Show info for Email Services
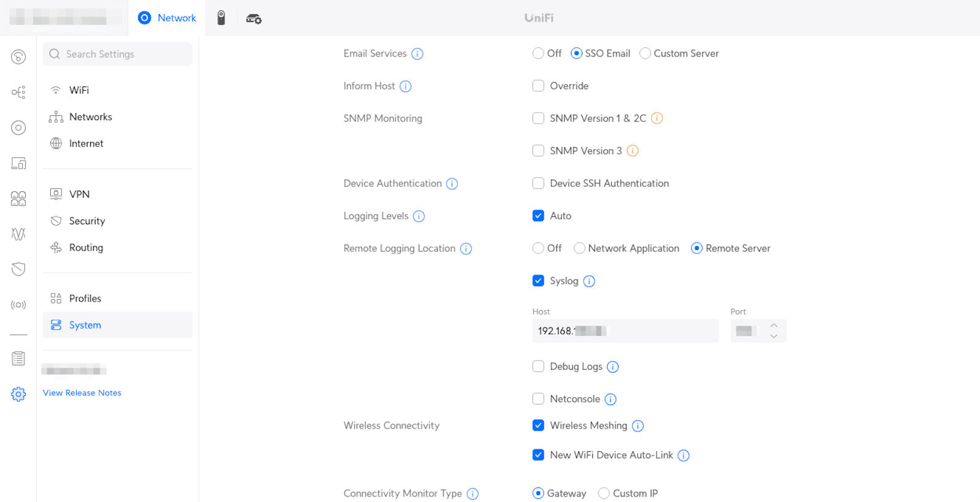This screenshot has width=980, height=502. tap(417, 54)
